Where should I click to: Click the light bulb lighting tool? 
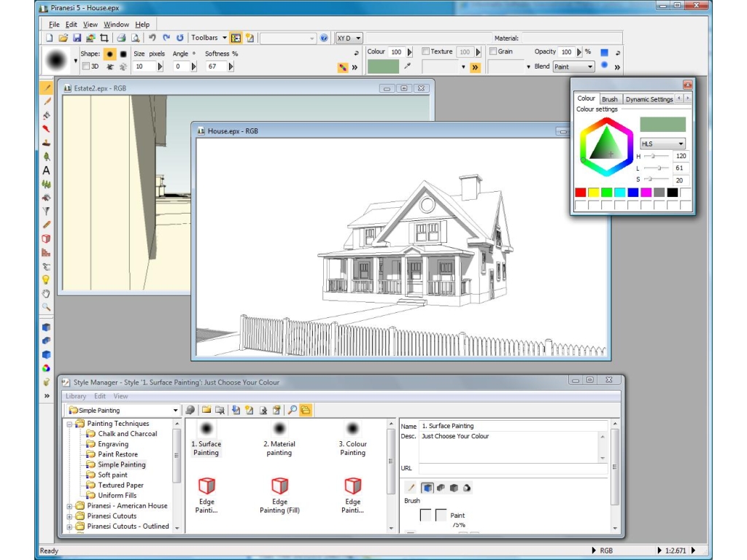[x=46, y=279]
